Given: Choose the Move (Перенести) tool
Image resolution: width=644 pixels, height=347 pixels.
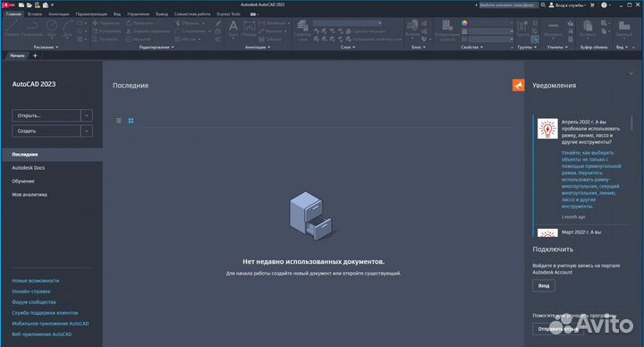Looking at the screenshot, I should click(x=106, y=23).
